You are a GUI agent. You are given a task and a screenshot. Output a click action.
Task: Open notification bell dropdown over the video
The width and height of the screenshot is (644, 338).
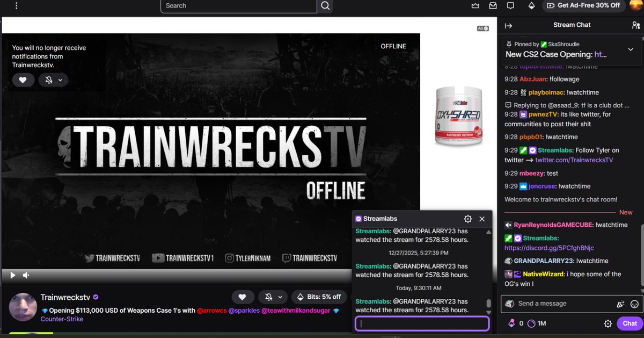tap(53, 80)
